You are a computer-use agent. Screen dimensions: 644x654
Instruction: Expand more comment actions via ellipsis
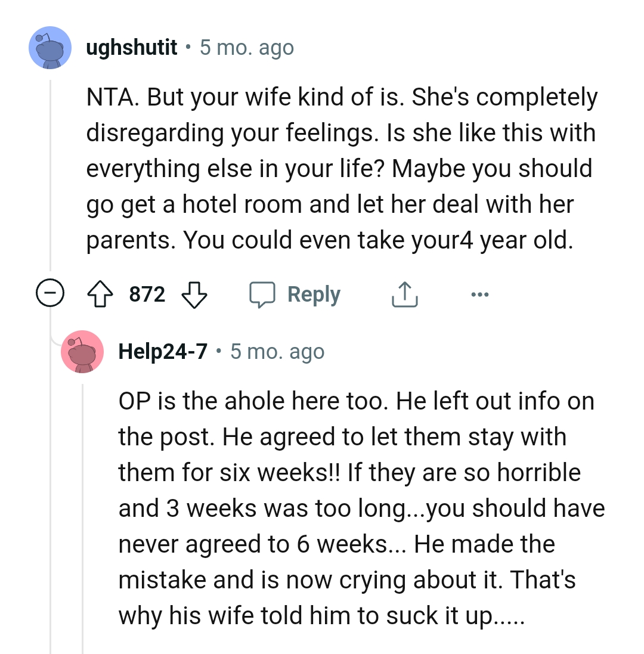pos(481,293)
